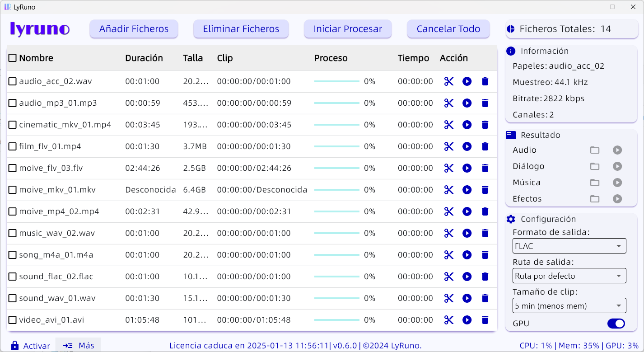Expand the Ruta de salida selector
Image resolution: width=644 pixels, height=352 pixels.
(569, 276)
